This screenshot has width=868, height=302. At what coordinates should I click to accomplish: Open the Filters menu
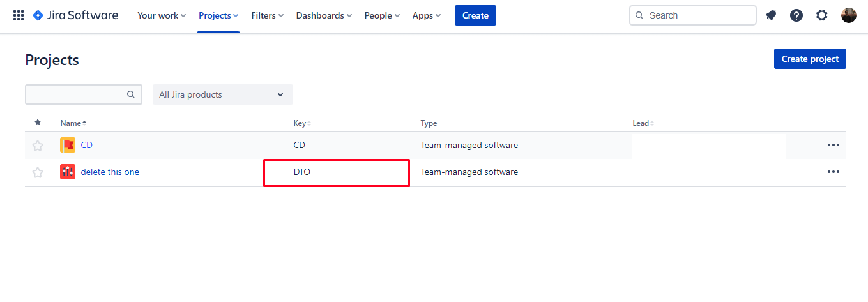coord(268,15)
